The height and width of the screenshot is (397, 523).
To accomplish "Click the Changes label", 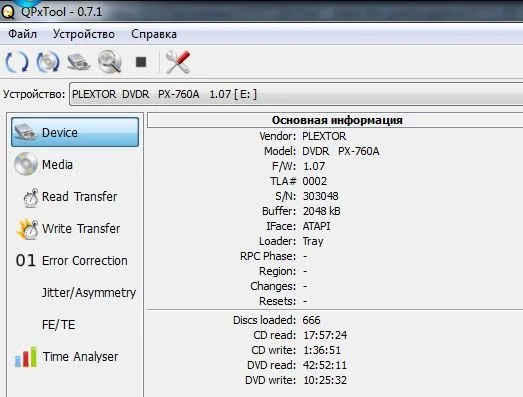I will [x=273, y=286].
